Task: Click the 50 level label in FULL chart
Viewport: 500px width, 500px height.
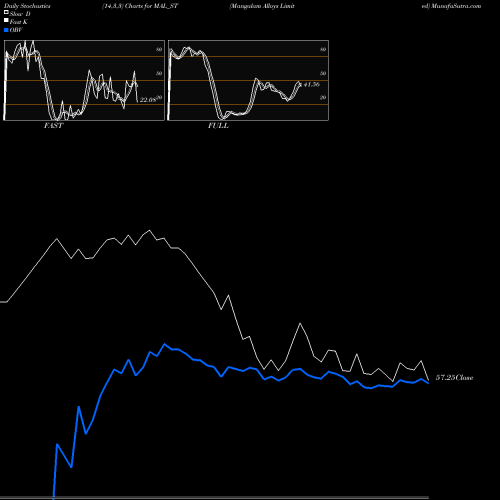Action: pos(323,73)
